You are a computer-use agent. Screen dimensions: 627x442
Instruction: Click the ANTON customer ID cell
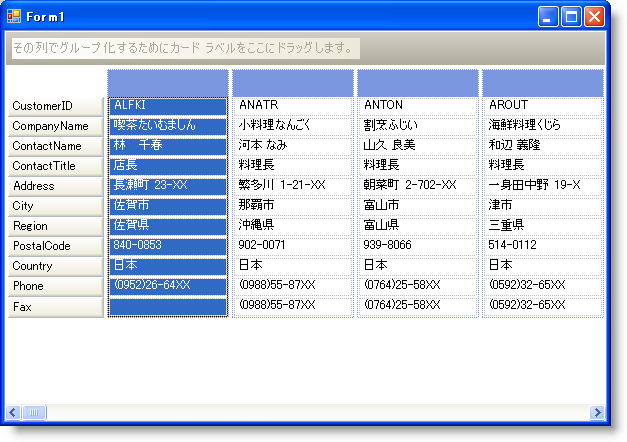pos(418,106)
